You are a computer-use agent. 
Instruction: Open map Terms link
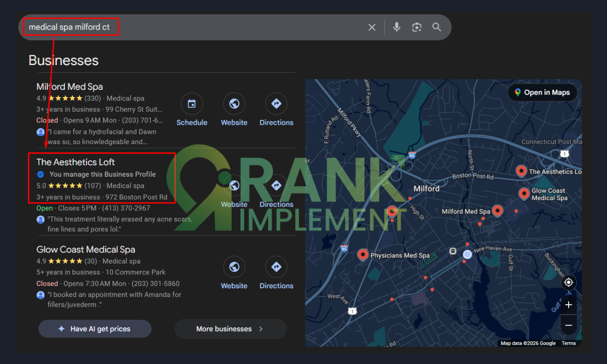point(569,343)
